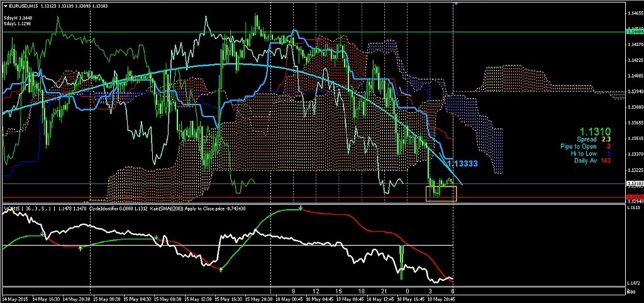Image resolution: width=644 pixels, height=303 pixels.
Task: Select the orange rectangle drawn around recent candles
Action: tap(441, 193)
